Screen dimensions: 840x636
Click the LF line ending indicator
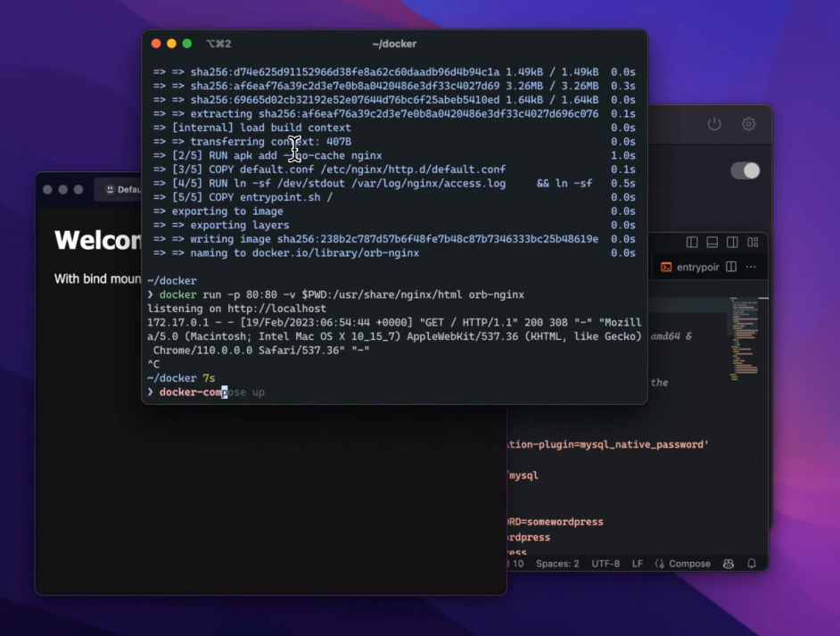coord(638,564)
